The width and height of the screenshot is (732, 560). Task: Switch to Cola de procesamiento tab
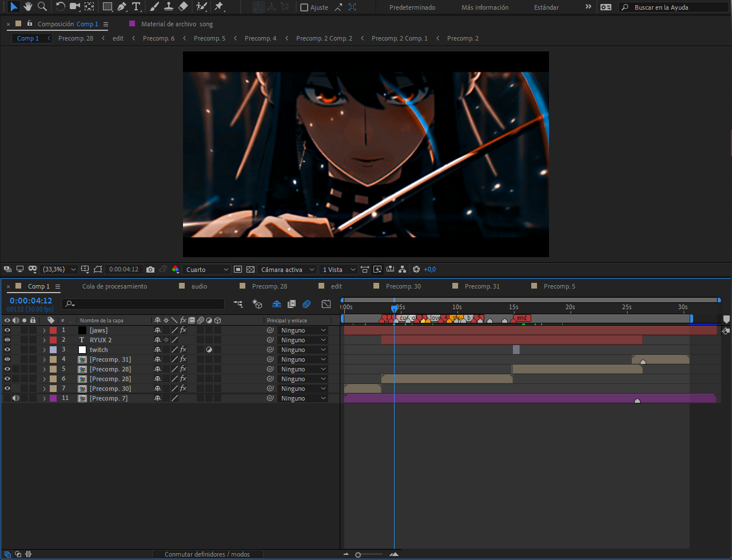pos(114,286)
